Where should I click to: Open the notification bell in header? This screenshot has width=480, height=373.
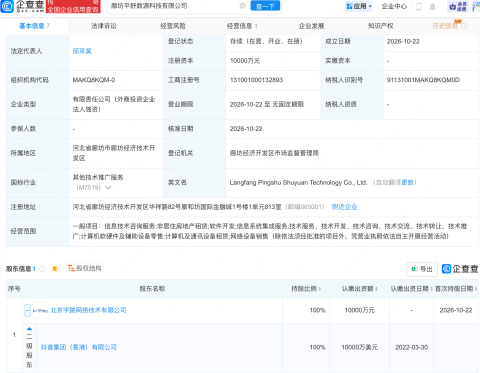(432, 6)
